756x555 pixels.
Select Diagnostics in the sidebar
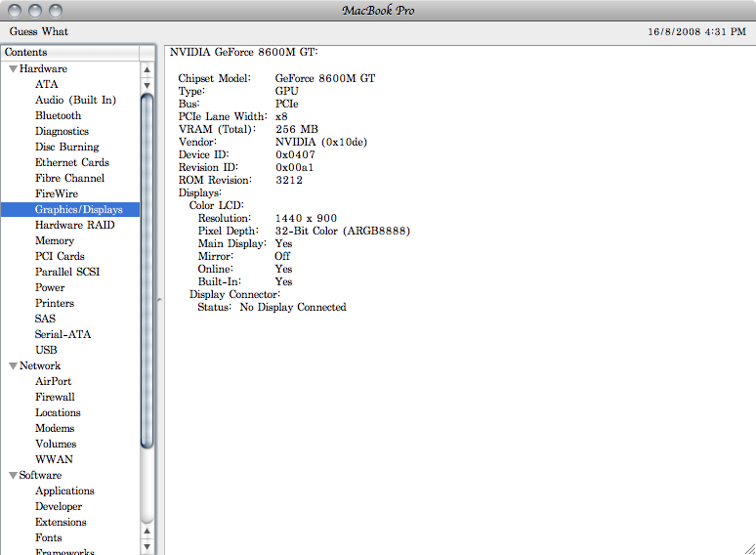point(63,131)
